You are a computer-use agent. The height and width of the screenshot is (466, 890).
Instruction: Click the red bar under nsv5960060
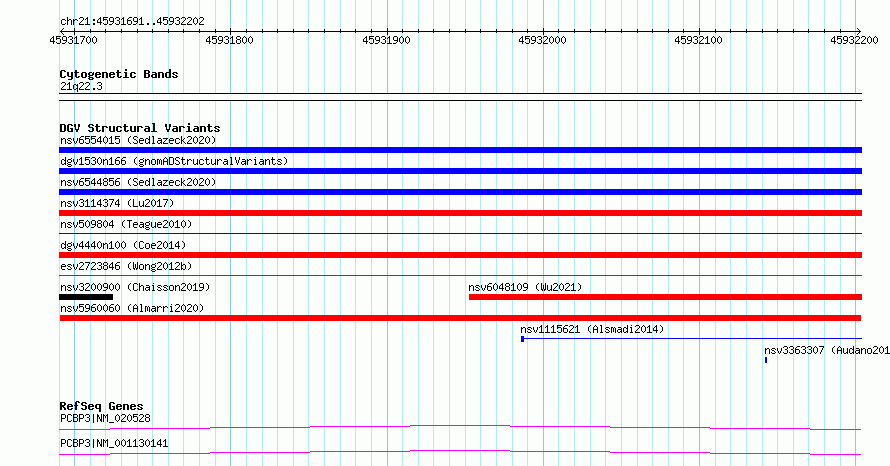tap(460, 318)
